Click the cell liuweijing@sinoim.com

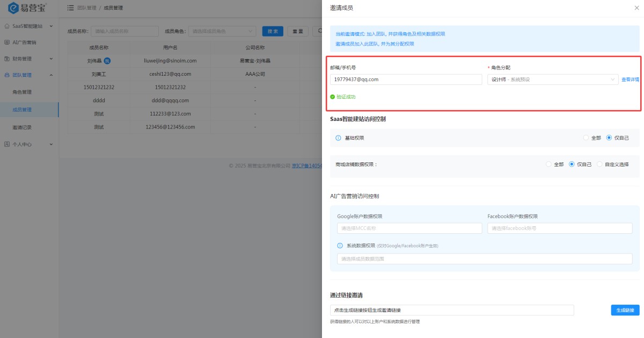[171, 61]
